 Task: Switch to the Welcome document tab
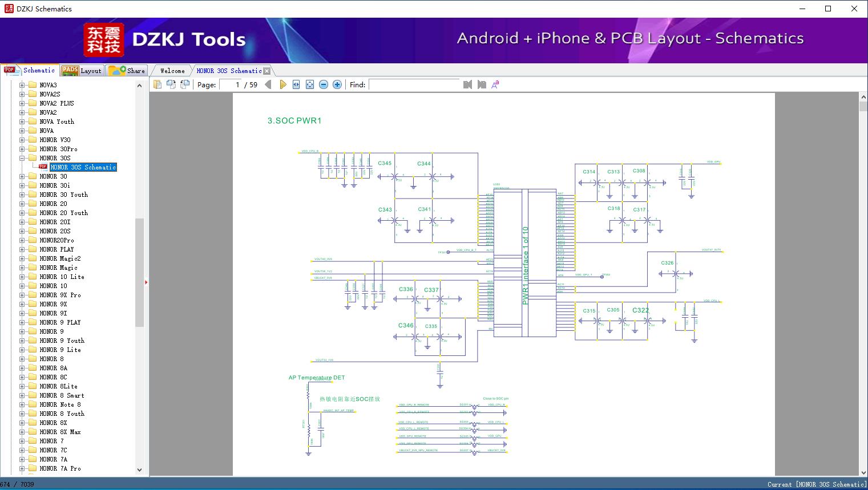(x=172, y=71)
